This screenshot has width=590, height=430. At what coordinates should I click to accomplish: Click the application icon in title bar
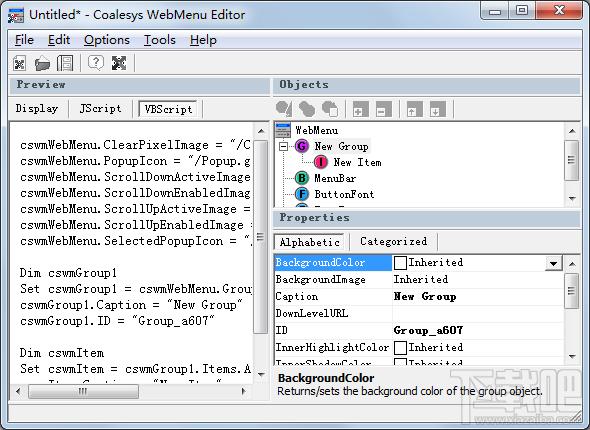[15, 15]
